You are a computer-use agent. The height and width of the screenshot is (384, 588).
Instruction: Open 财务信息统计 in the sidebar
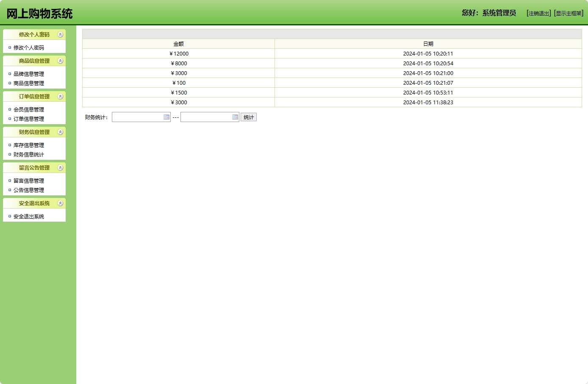[x=29, y=155]
